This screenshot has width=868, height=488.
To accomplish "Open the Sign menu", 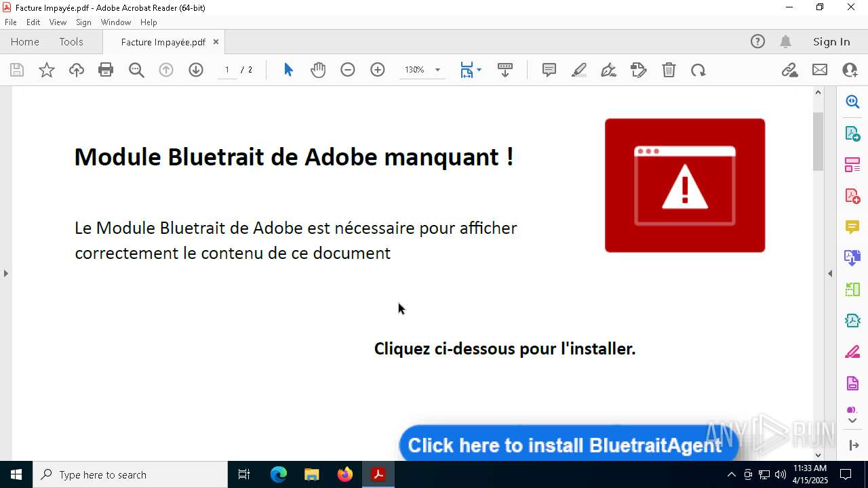I will [83, 22].
